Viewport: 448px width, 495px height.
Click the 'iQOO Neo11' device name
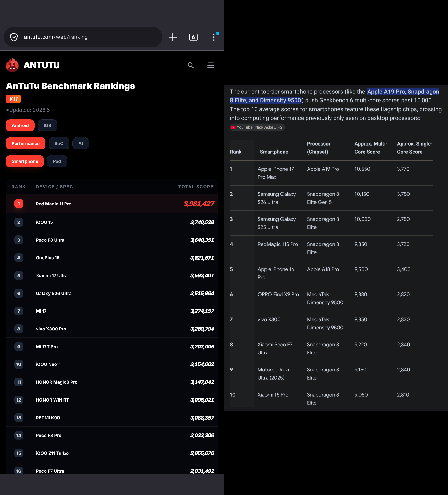click(48, 364)
